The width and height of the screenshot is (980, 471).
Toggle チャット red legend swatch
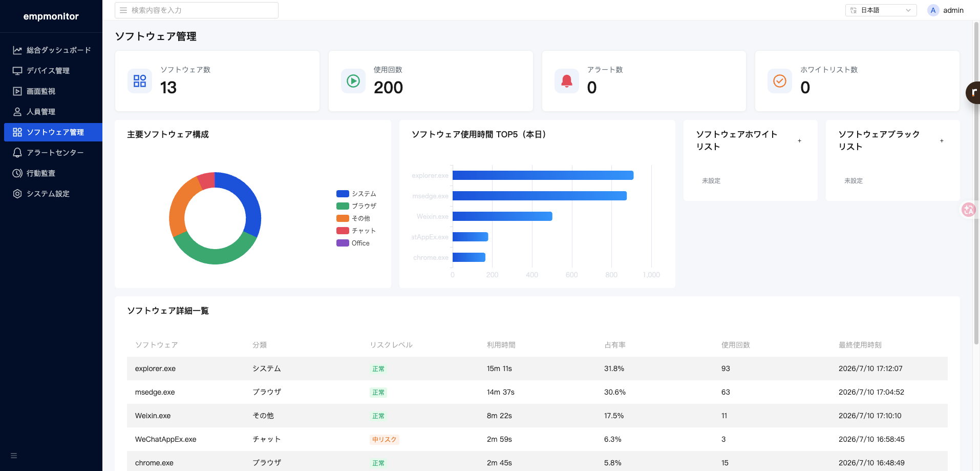tap(343, 231)
